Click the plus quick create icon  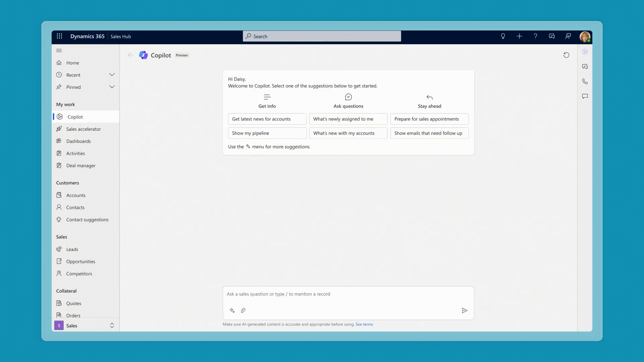point(519,36)
